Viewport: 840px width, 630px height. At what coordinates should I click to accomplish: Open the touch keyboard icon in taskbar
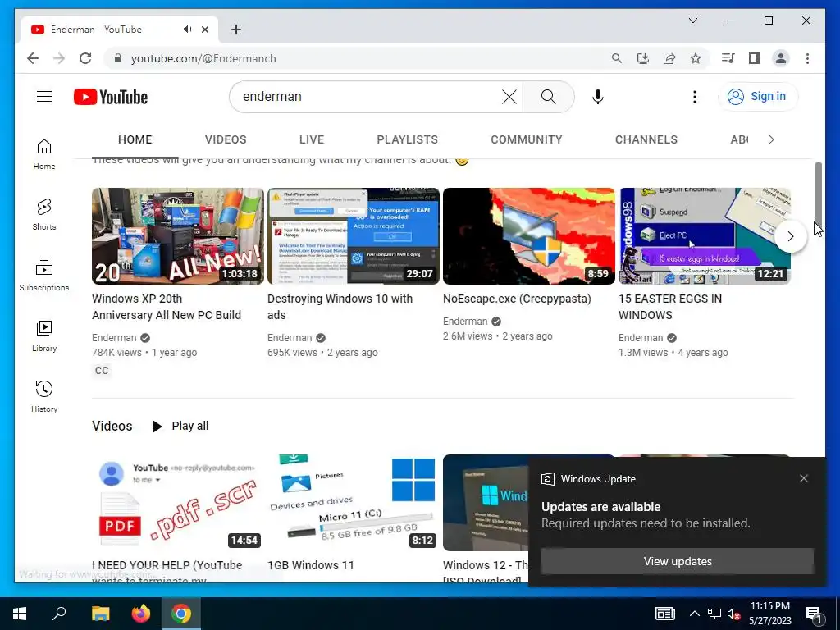(665, 614)
